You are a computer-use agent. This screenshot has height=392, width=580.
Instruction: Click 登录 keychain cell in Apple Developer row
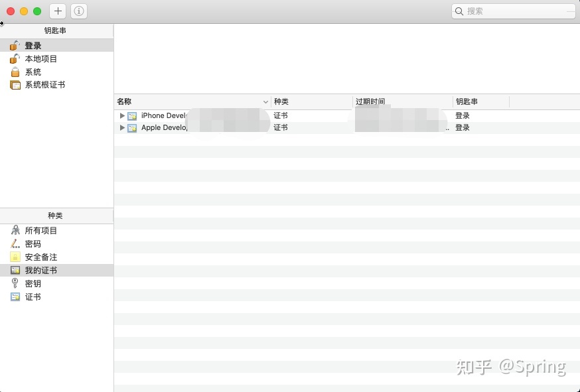[463, 127]
